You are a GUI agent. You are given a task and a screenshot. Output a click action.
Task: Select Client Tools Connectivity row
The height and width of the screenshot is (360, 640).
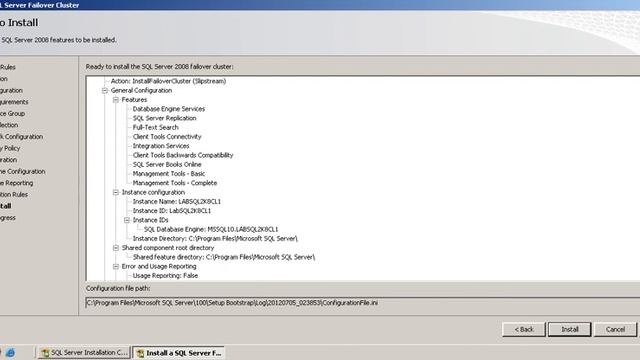167,137
